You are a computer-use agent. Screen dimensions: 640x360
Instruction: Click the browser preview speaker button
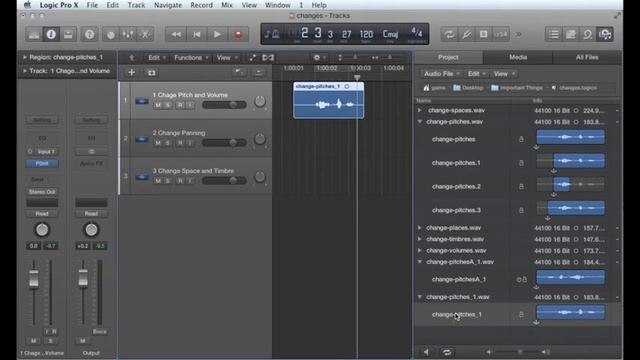coord(426,352)
